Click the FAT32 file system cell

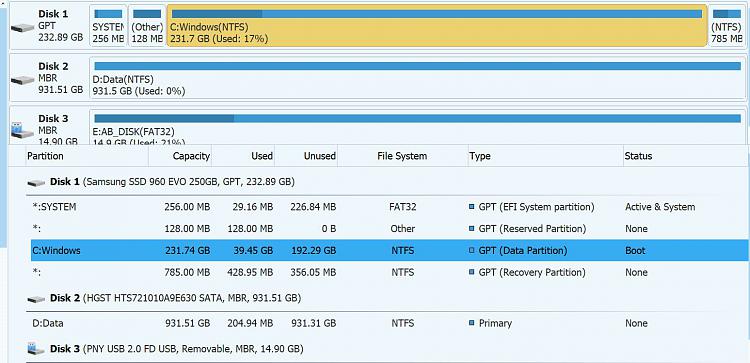pyautogui.click(x=403, y=207)
